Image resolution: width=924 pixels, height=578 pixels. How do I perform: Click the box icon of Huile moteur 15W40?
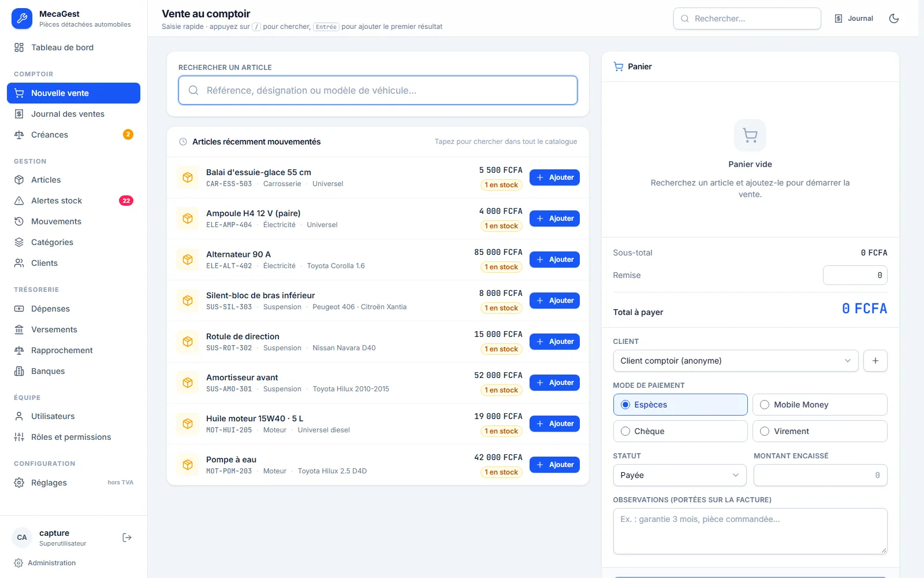pyautogui.click(x=188, y=424)
